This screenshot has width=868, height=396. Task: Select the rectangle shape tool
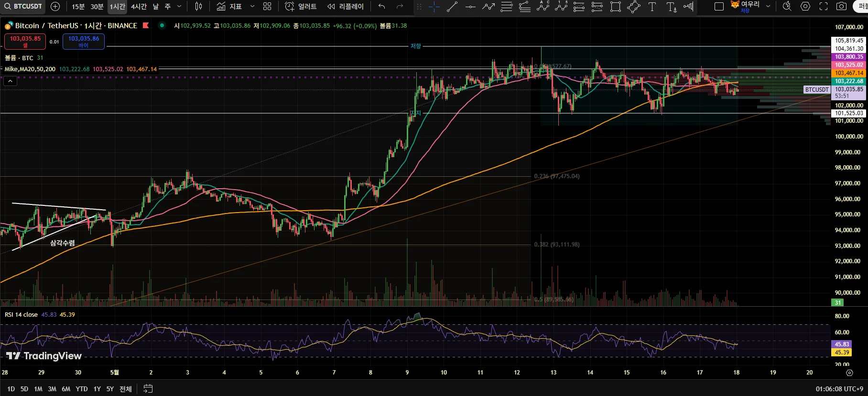click(616, 7)
